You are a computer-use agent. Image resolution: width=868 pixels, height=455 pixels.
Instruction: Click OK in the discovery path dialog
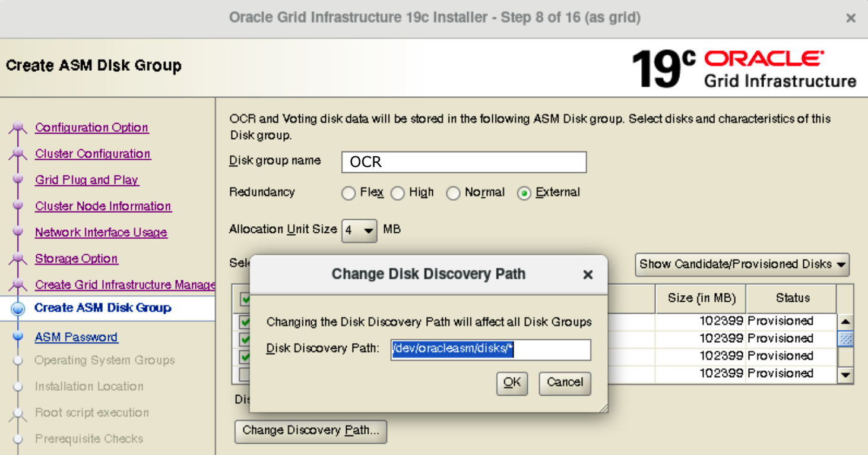click(x=512, y=383)
